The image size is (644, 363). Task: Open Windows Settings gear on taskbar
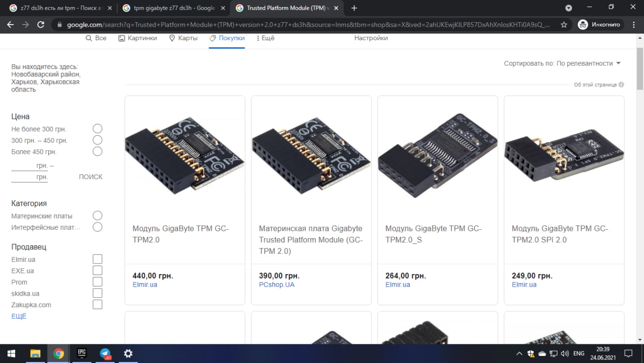pos(128,353)
